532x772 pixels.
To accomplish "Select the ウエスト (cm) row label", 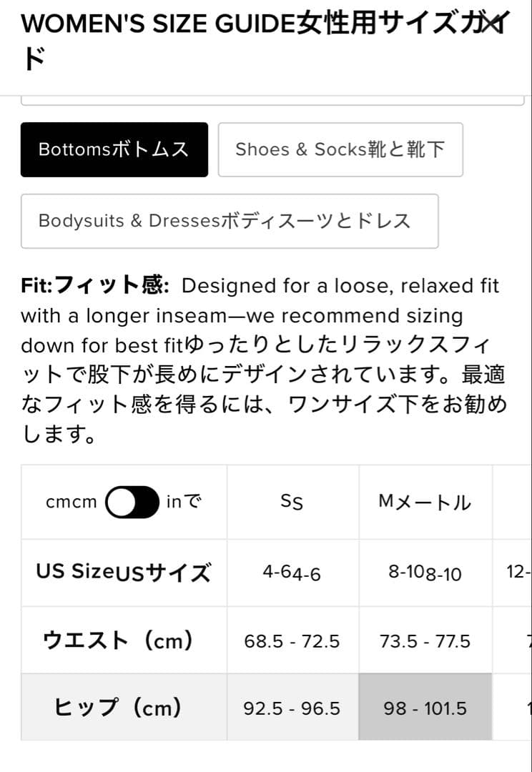I will [x=123, y=640].
